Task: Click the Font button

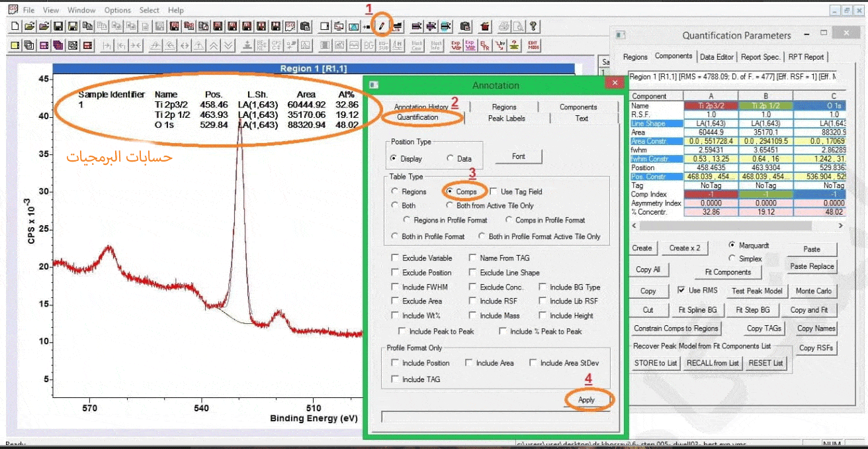Action: (519, 156)
